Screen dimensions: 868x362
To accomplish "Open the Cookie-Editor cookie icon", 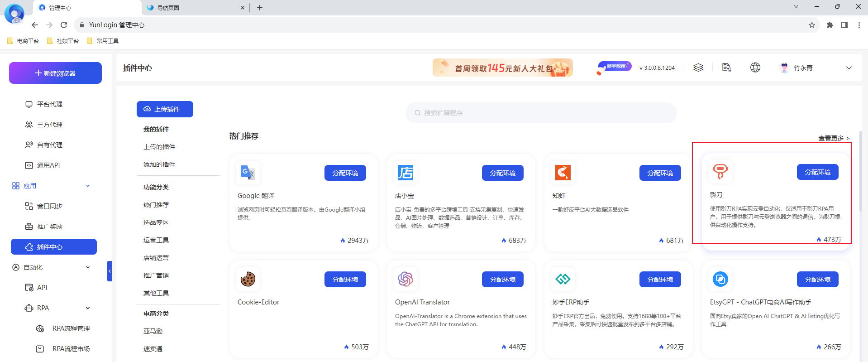I will pyautogui.click(x=248, y=279).
